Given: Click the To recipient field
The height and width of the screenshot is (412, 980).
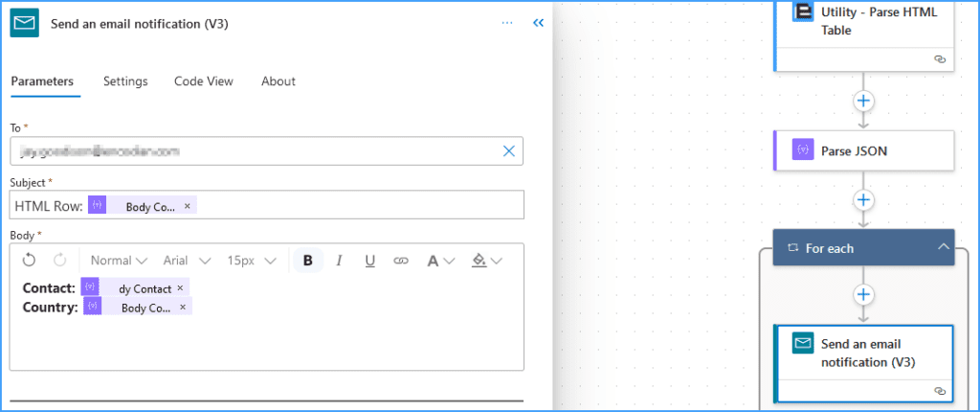Looking at the screenshot, I should [x=267, y=150].
